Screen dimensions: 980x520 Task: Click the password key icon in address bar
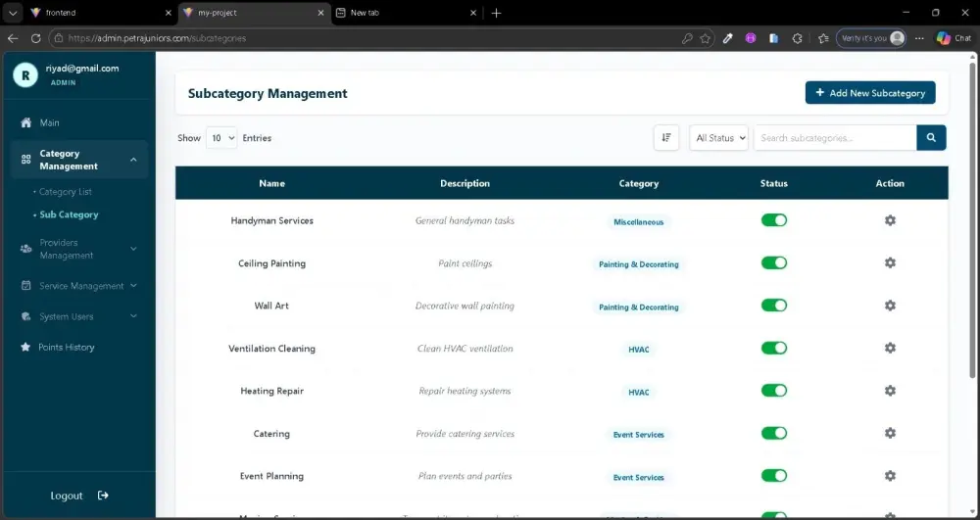pos(687,38)
